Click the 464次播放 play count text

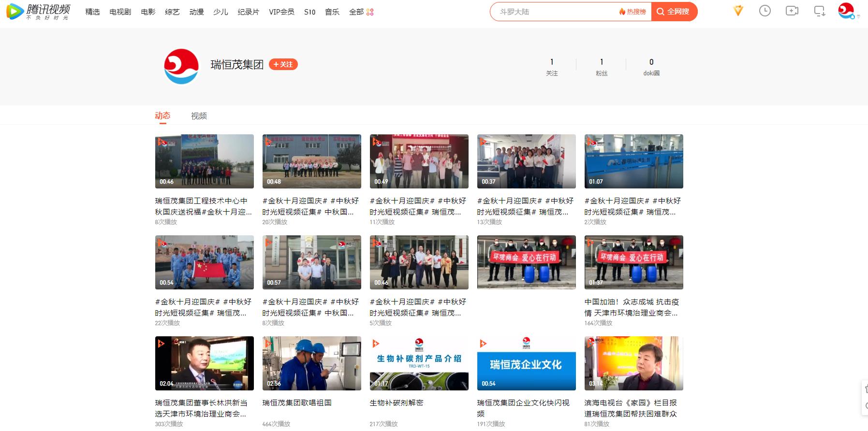point(276,424)
